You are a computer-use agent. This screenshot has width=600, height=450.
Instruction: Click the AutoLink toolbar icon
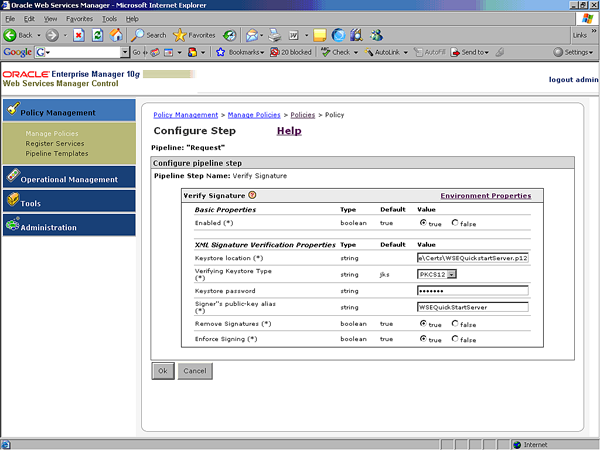pyautogui.click(x=369, y=52)
